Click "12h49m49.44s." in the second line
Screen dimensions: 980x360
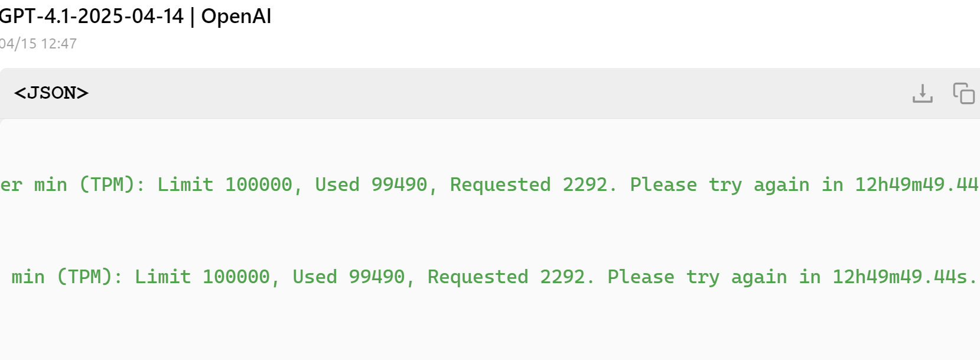pyautogui.click(x=905, y=277)
